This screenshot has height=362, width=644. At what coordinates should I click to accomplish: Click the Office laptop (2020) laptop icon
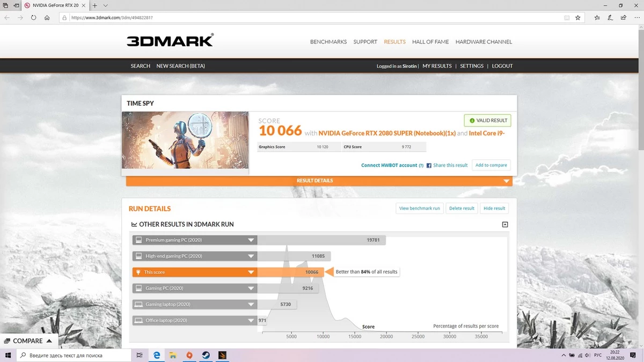click(x=138, y=321)
